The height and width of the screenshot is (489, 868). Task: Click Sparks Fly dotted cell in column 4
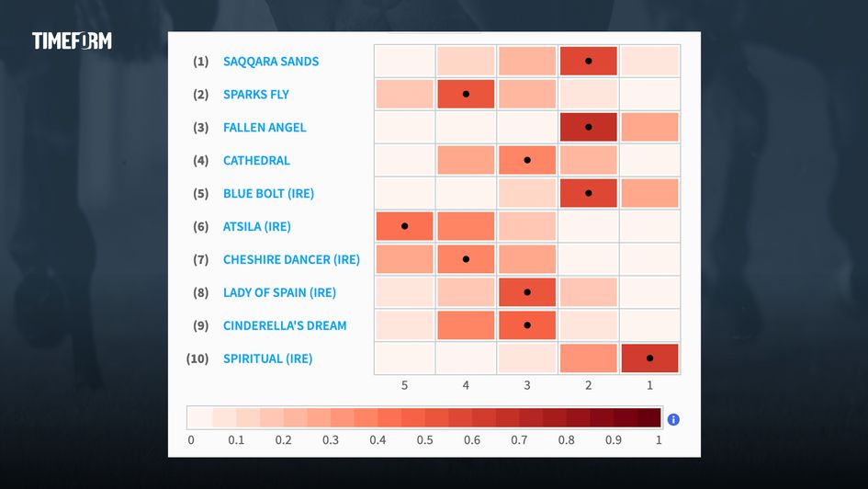coord(466,94)
